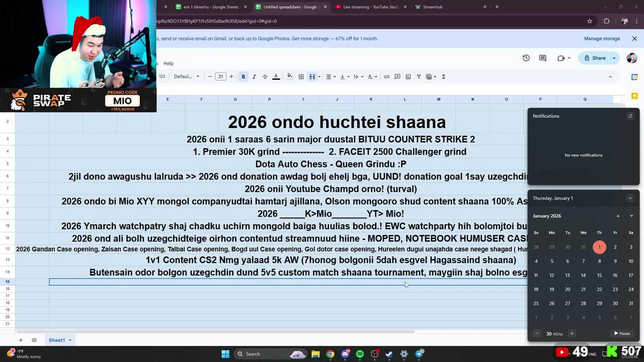Open the filter views dropdown

tap(431, 76)
